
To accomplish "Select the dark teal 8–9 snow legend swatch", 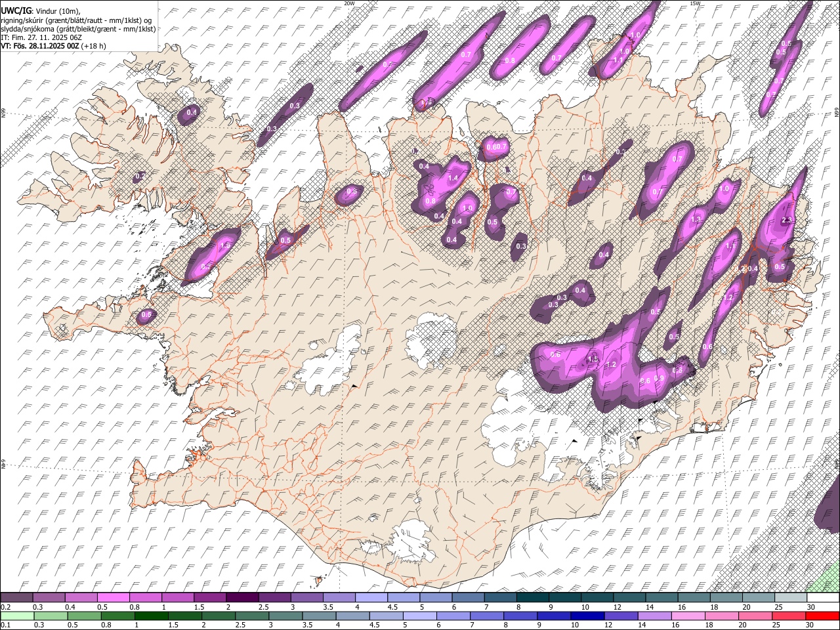I will pos(533,597).
